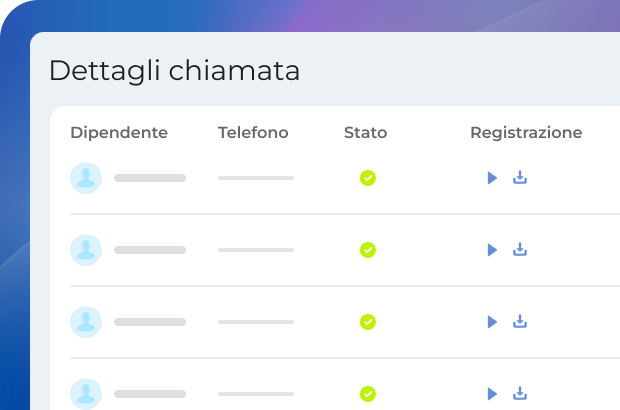Click the Stato column header
This screenshot has height=410, width=620.
click(x=365, y=133)
